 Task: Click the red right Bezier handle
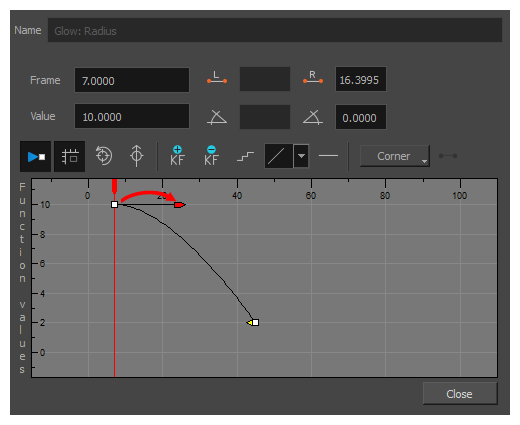click(x=179, y=205)
